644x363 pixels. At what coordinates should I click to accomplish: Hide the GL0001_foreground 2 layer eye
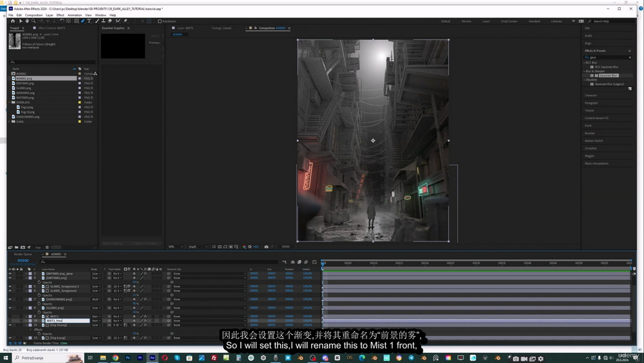10,286
